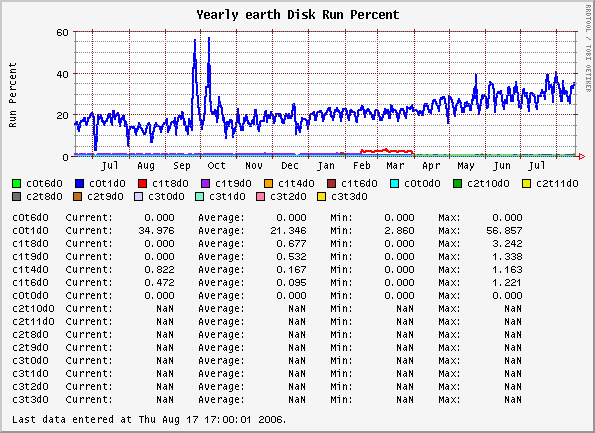595x433 pixels.
Task: Click the c1t8d0 average value 0.677
Action: (x=291, y=243)
